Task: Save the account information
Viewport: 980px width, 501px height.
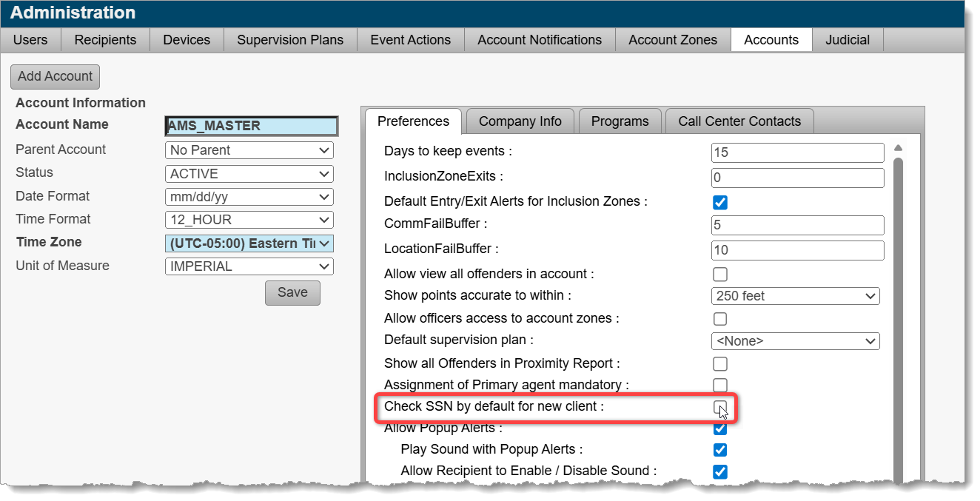Action: click(292, 292)
